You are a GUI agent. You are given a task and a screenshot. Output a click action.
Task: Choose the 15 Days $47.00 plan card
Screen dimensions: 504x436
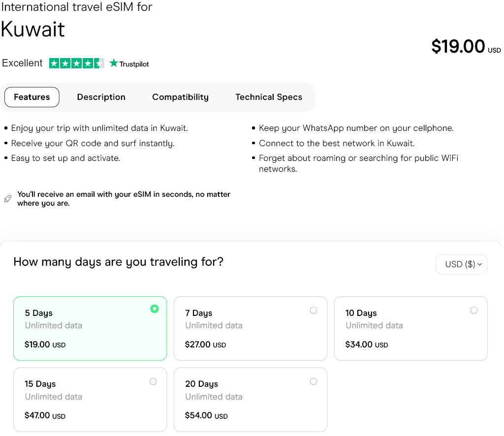(x=90, y=400)
